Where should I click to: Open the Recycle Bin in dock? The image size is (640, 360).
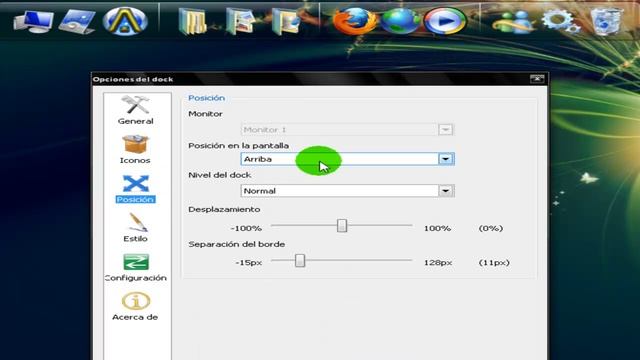pos(606,21)
